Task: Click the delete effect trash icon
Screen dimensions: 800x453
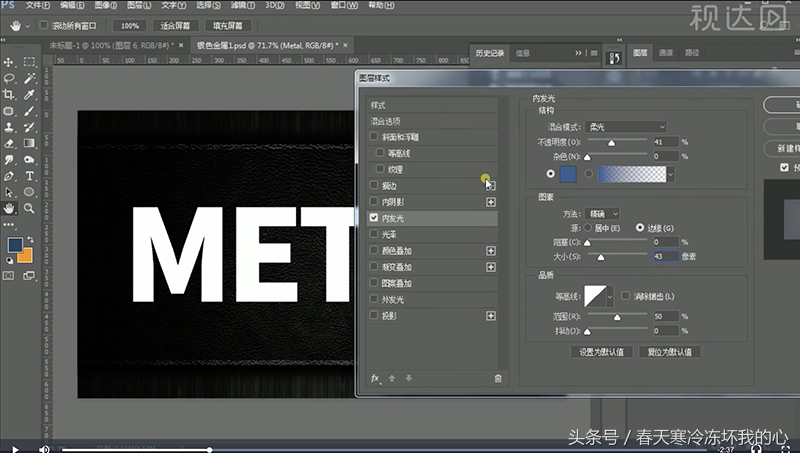Action: pyautogui.click(x=498, y=378)
